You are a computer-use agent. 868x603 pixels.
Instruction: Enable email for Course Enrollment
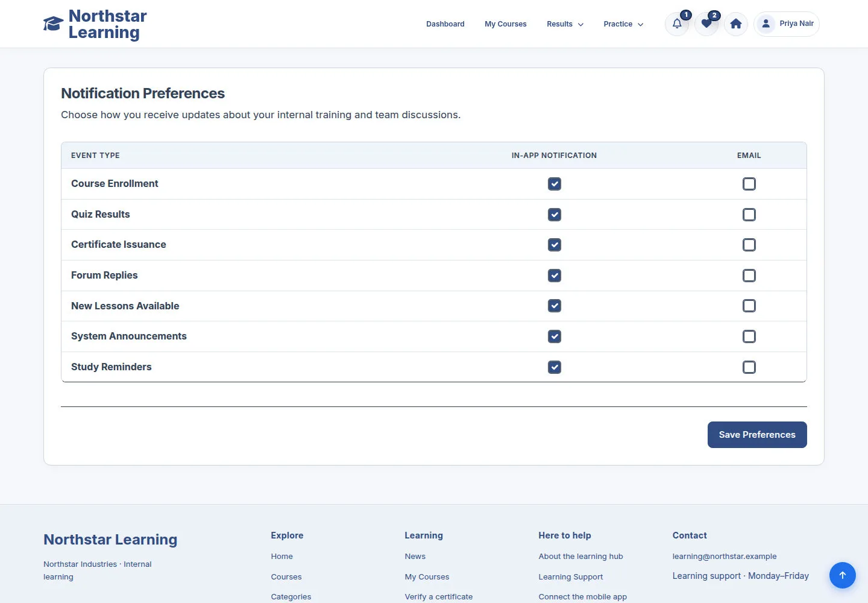(749, 184)
